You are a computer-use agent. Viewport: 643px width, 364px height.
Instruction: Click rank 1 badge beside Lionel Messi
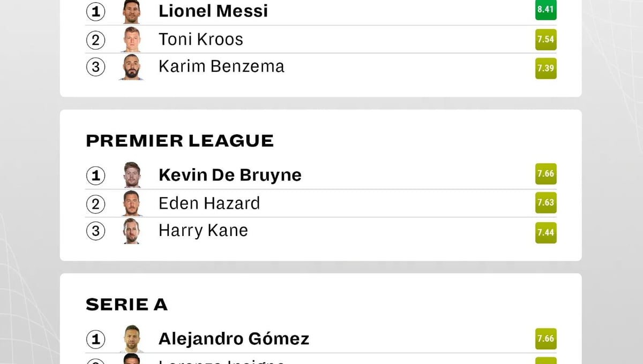95,11
